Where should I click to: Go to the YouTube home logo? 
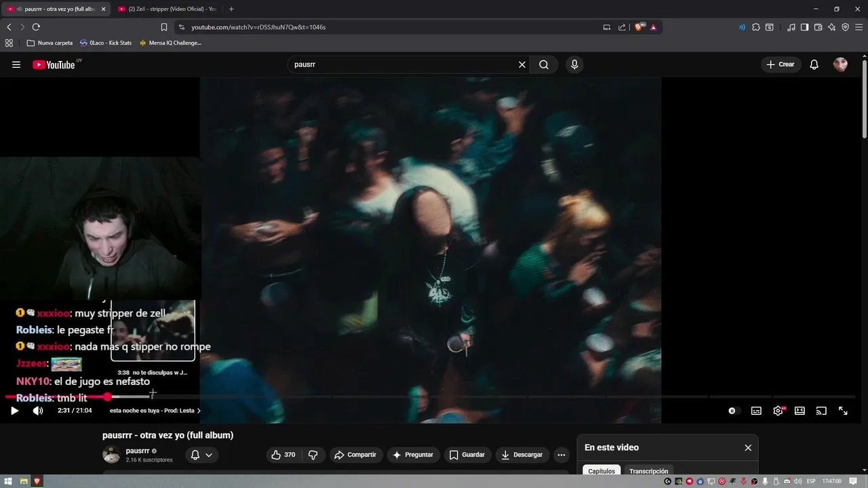click(x=54, y=64)
